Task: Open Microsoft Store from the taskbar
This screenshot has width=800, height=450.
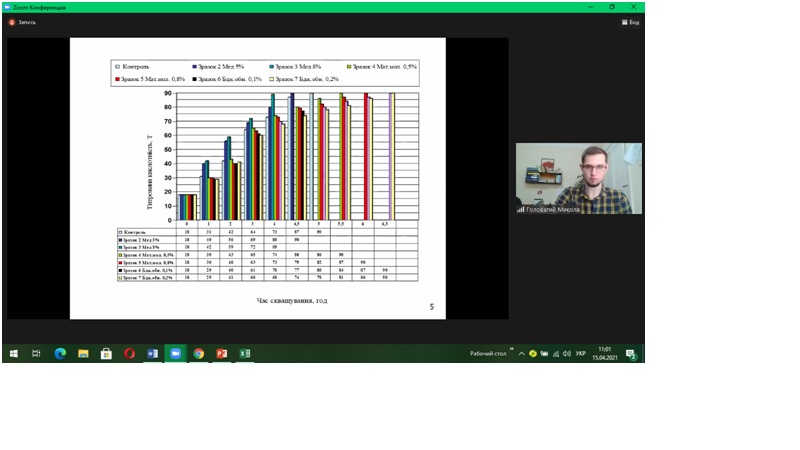Action: [x=106, y=354]
